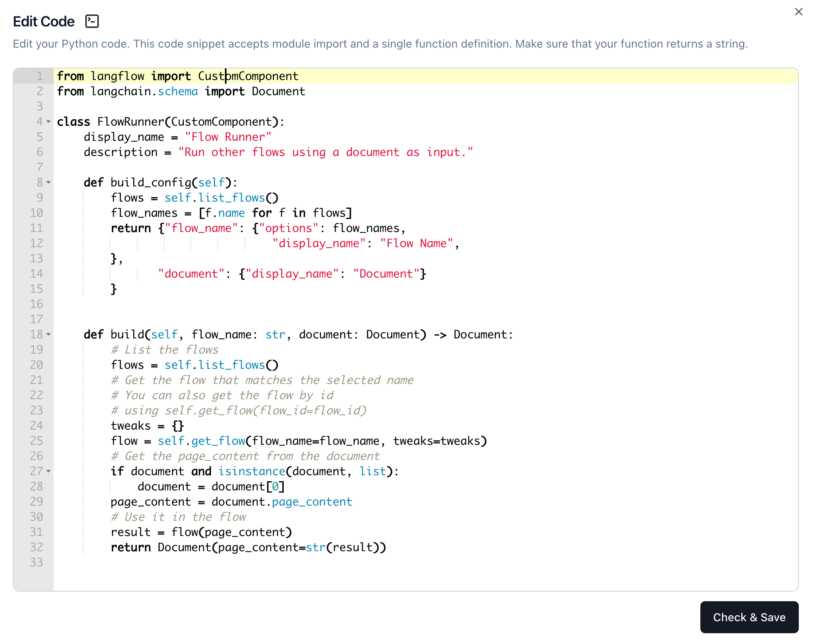Close the Edit Code dialog
Viewport: 814px width, 644px height.
coord(798,12)
